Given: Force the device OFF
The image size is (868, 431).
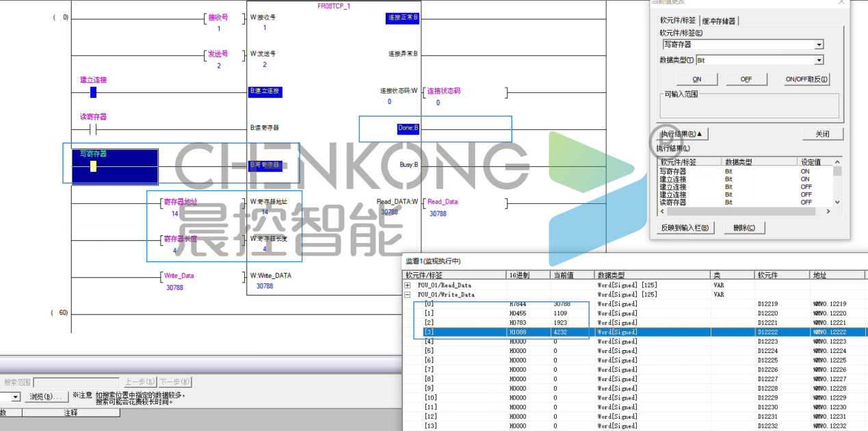Looking at the screenshot, I should click(746, 79).
